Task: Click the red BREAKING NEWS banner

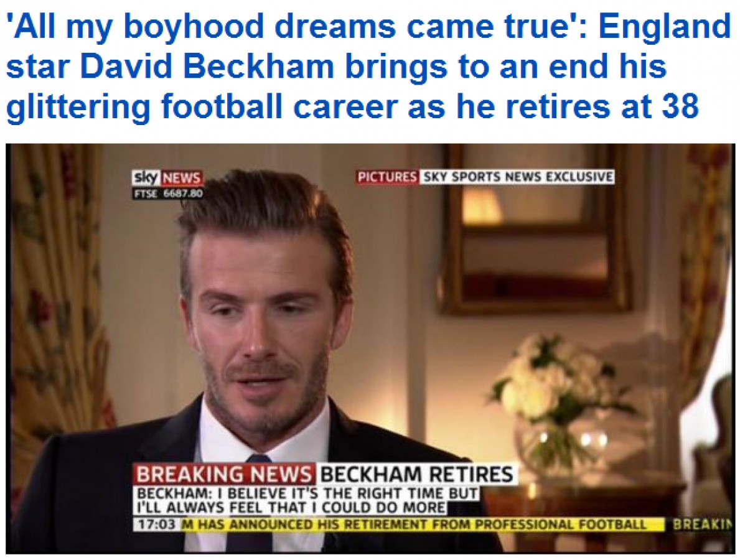Action: click(x=223, y=474)
